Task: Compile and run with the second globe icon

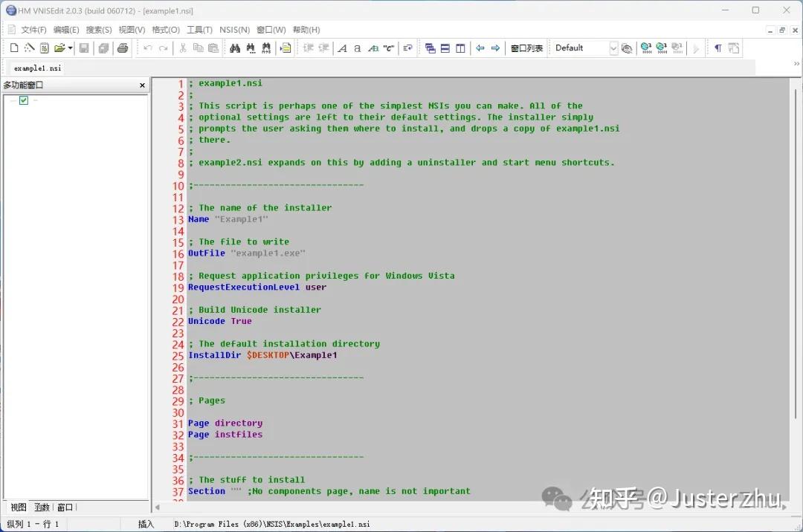Action: point(662,48)
